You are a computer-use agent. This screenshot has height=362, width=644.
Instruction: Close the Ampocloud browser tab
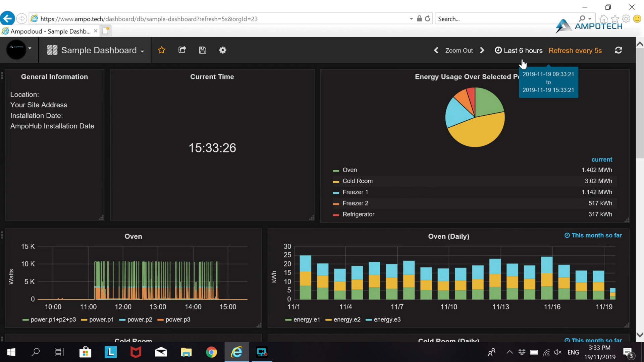(x=96, y=31)
